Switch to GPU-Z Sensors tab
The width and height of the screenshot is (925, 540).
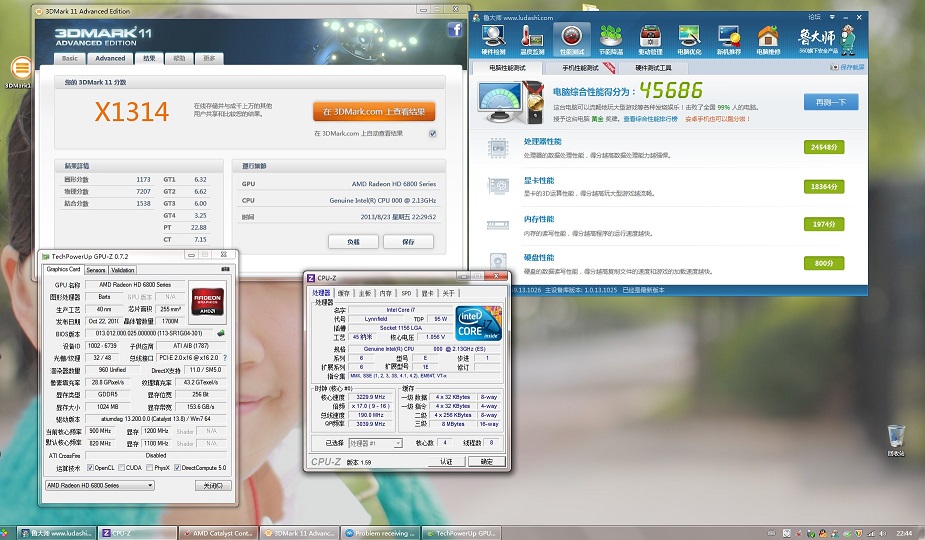coord(96,270)
